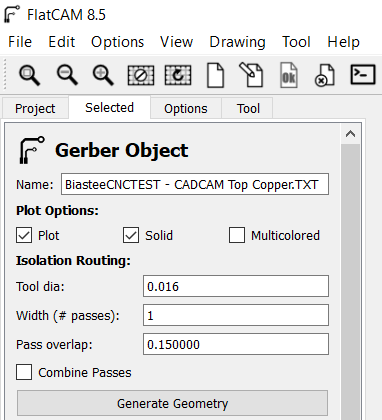Open the command line shell icon
This screenshot has width=382, height=420.
(363, 74)
